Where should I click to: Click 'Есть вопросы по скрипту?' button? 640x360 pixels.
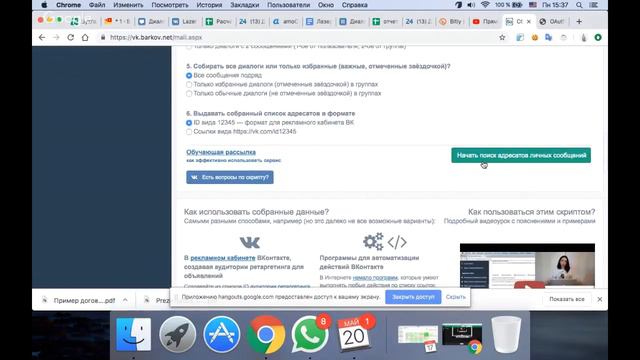coord(230,177)
